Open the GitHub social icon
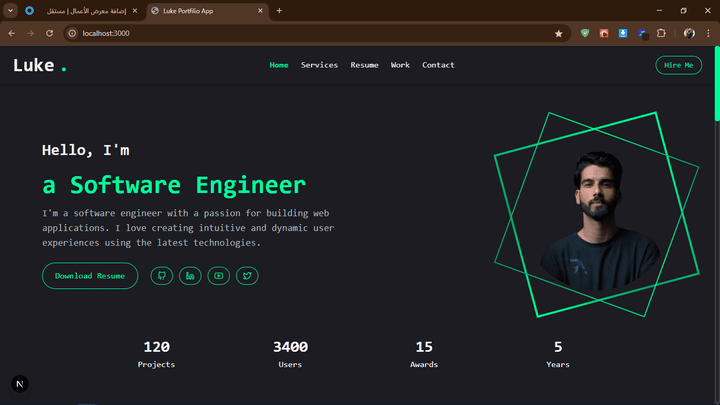Screen dimensions: 720x405 162,276
